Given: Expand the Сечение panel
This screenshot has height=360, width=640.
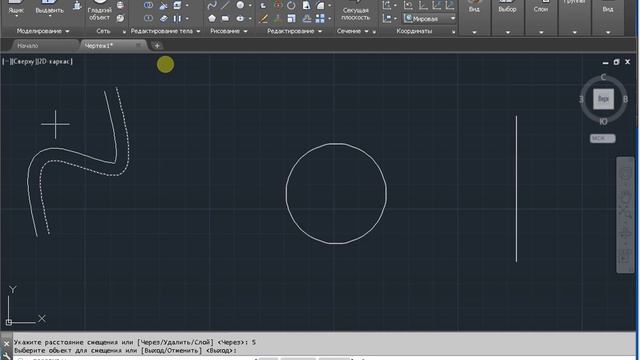Looking at the screenshot, I should click(x=352, y=31).
